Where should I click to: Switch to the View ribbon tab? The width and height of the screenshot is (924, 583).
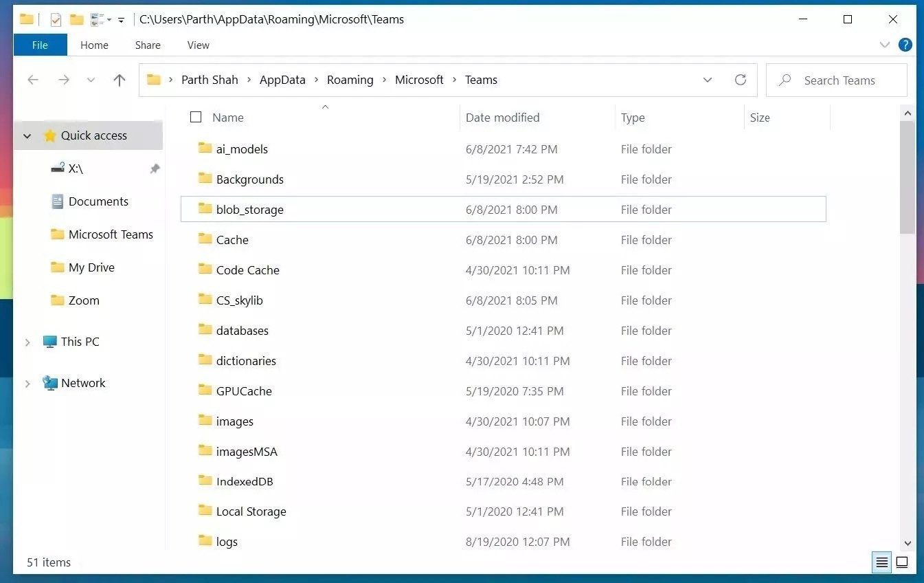pos(198,45)
